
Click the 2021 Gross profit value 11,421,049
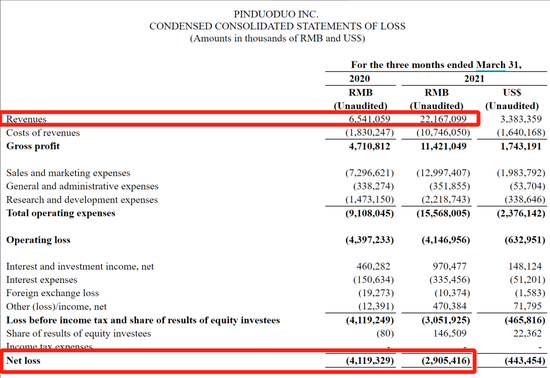[x=443, y=146]
